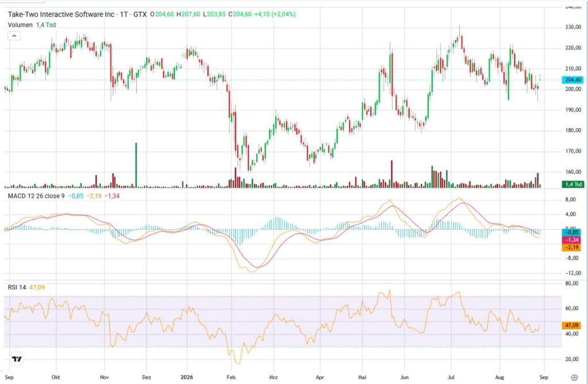Select the MACD 12 26 close 9 indicator label
Screen dimensions: 588x384
point(36,196)
